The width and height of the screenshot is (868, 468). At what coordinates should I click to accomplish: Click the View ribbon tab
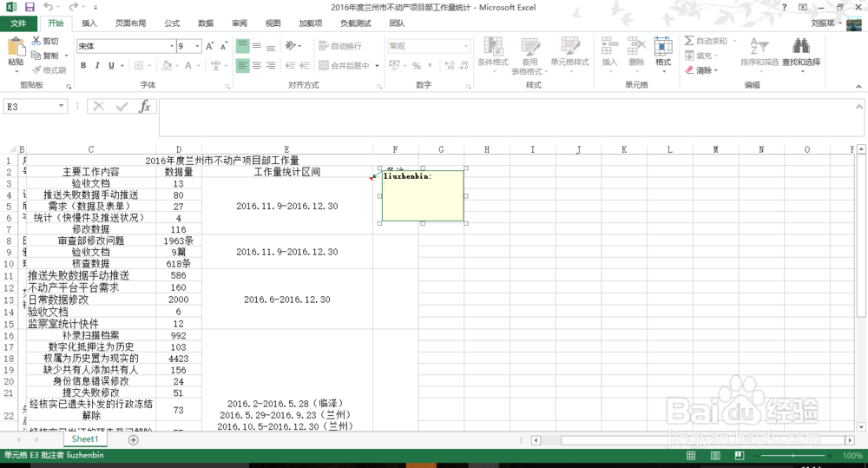point(273,23)
